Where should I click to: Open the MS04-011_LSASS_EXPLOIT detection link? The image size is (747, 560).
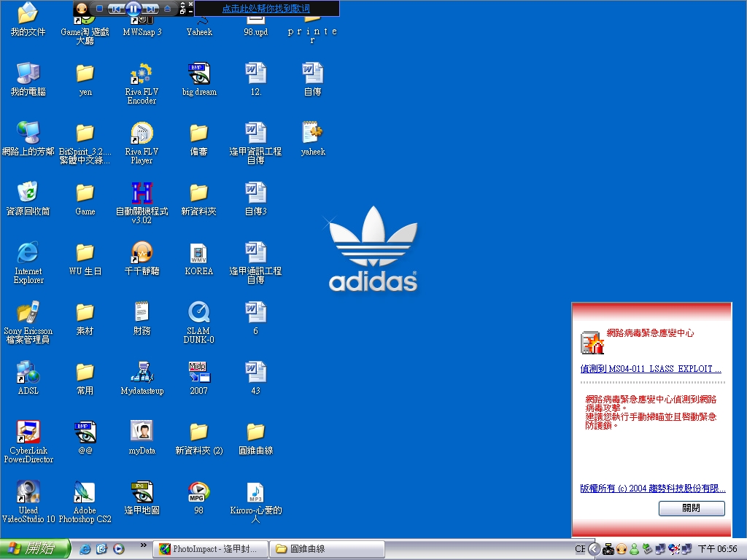click(x=651, y=369)
